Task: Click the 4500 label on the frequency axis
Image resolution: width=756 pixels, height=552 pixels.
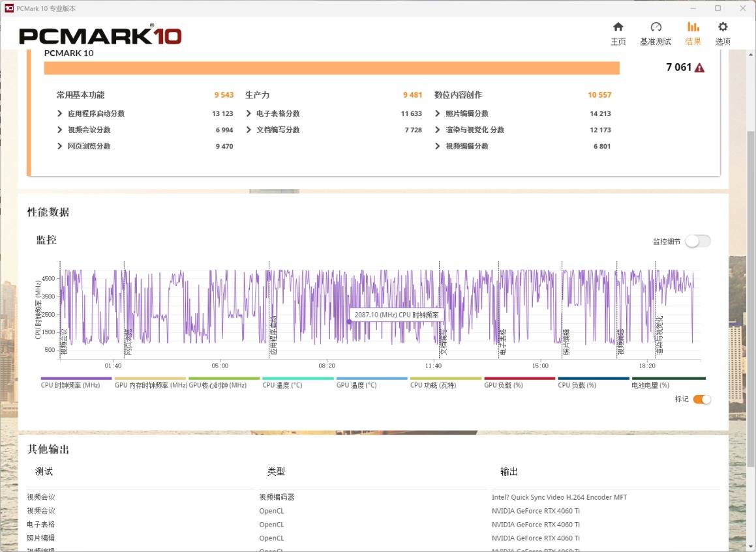Action: point(48,279)
